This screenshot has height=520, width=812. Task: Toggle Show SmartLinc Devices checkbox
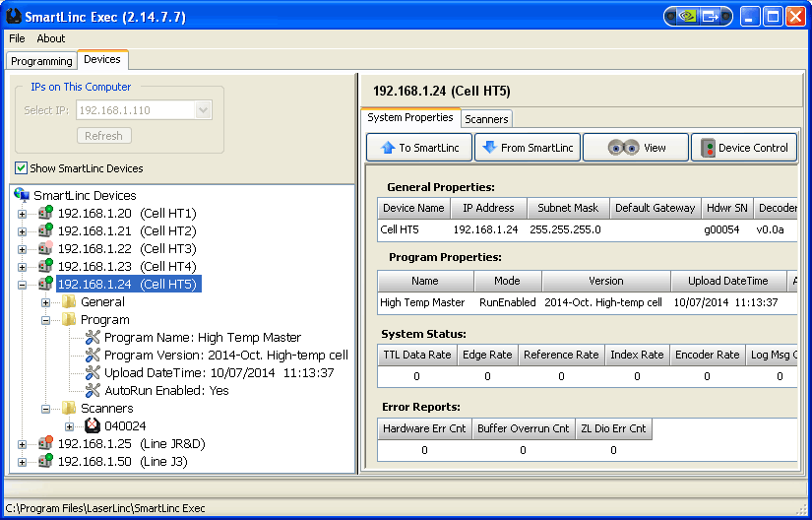point(22,168)
